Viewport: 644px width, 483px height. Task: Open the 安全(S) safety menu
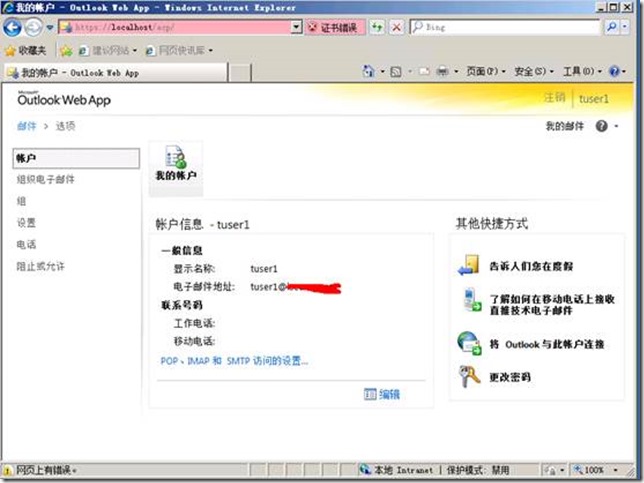(x=534, y=71)
